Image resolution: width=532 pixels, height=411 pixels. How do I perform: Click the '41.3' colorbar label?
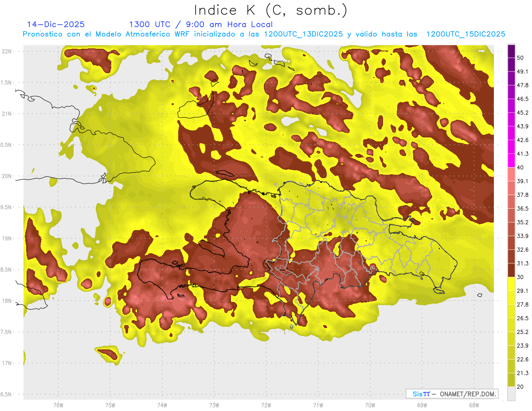523,154
